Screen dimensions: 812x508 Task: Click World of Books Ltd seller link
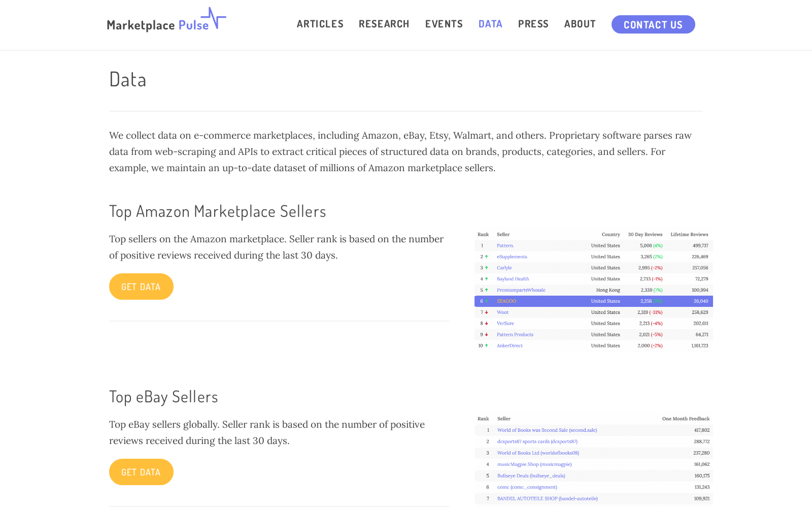538,453
